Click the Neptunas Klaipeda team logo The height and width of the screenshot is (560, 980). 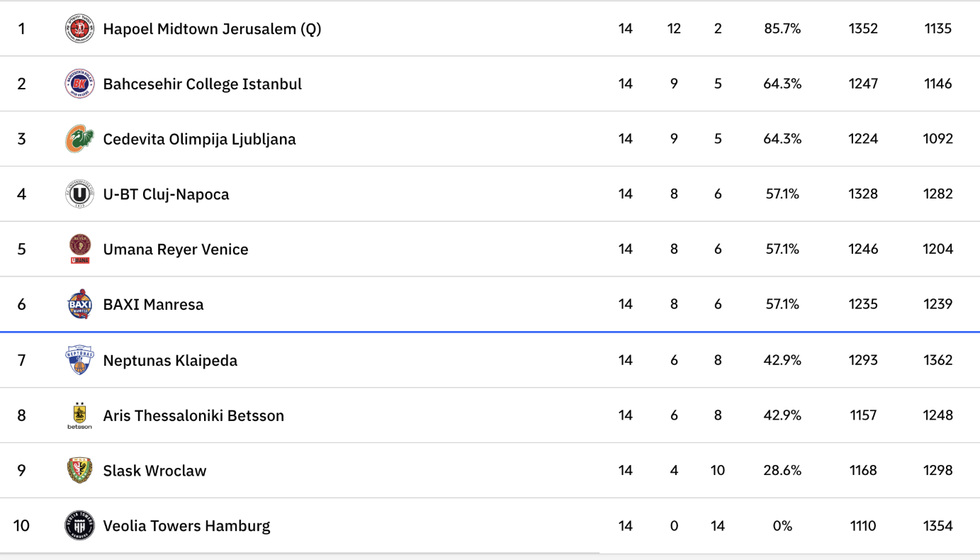tap(79, 360)
